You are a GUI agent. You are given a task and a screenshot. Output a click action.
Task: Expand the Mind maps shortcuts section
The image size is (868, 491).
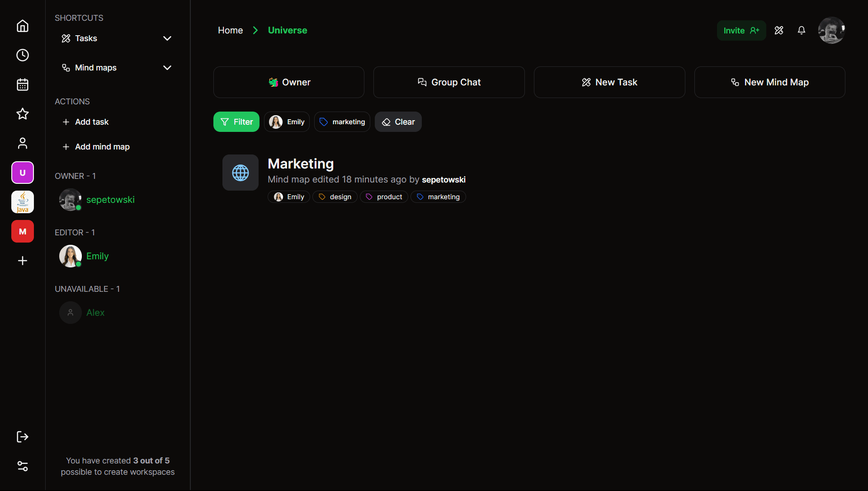coord(169,67)
